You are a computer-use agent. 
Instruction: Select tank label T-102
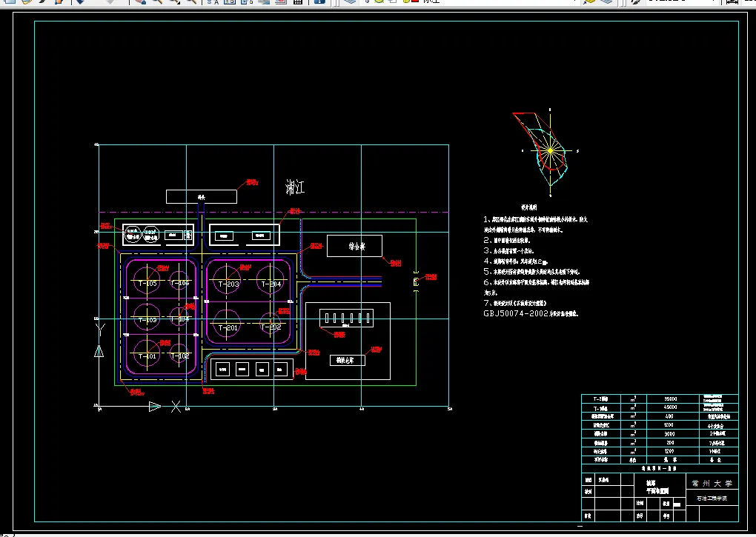pyautogui.click(x=179, y=356)
